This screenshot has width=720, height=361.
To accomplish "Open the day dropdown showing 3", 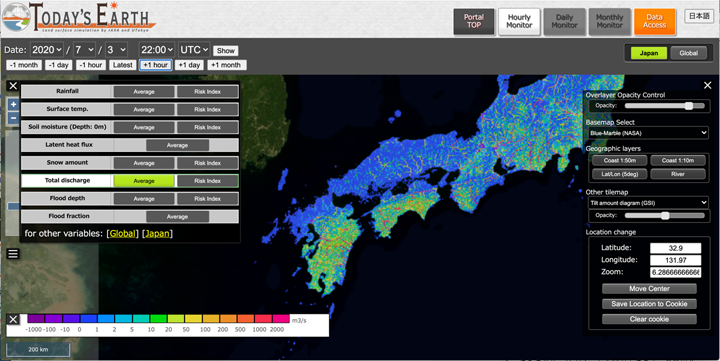I will coord(116,50).
